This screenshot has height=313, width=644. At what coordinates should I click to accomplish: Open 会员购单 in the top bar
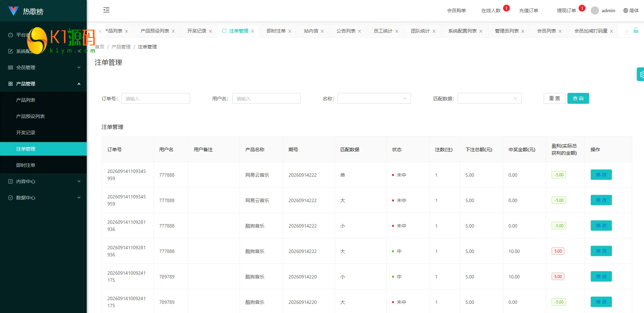click(x=456, y=11)
